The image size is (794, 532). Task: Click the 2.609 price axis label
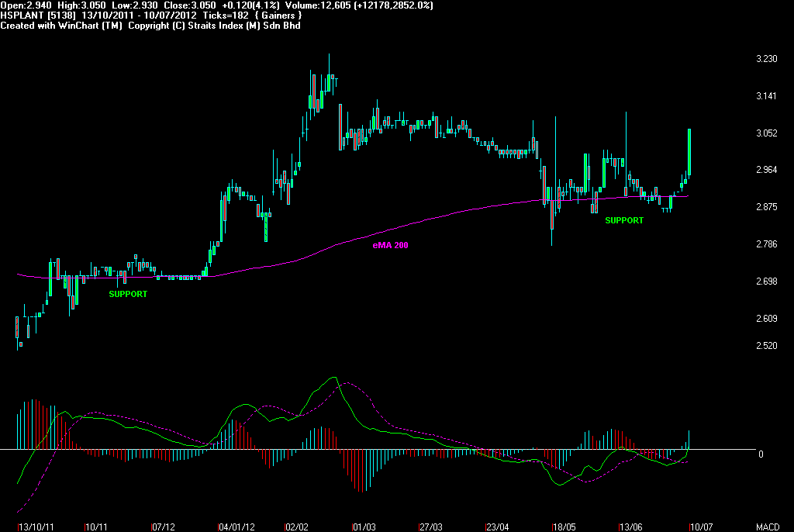click(767, 318)
